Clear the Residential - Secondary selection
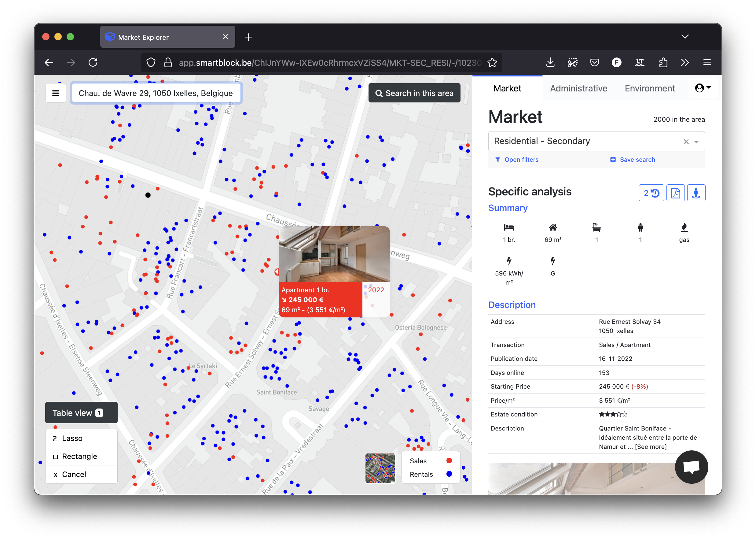 686,142
